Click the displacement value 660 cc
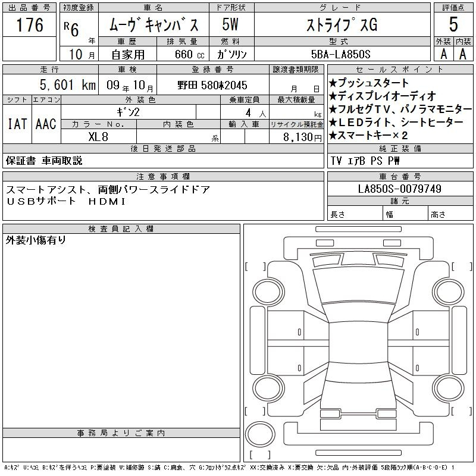The height and width of the screenshot is (476, 476). click(189, 54)
